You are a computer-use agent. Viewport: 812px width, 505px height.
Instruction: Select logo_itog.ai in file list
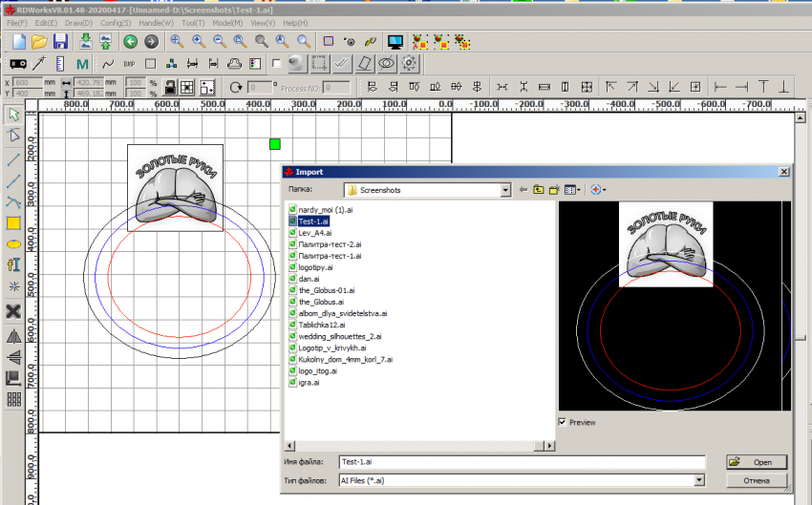point(315,371)
